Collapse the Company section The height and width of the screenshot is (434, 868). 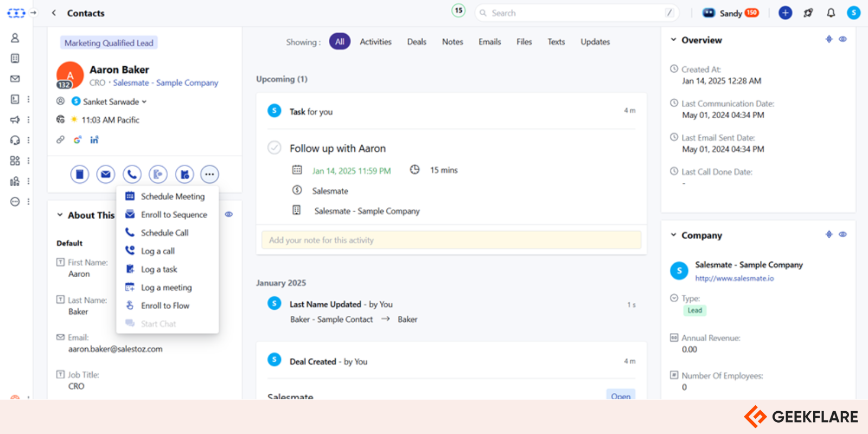point(673,235)
